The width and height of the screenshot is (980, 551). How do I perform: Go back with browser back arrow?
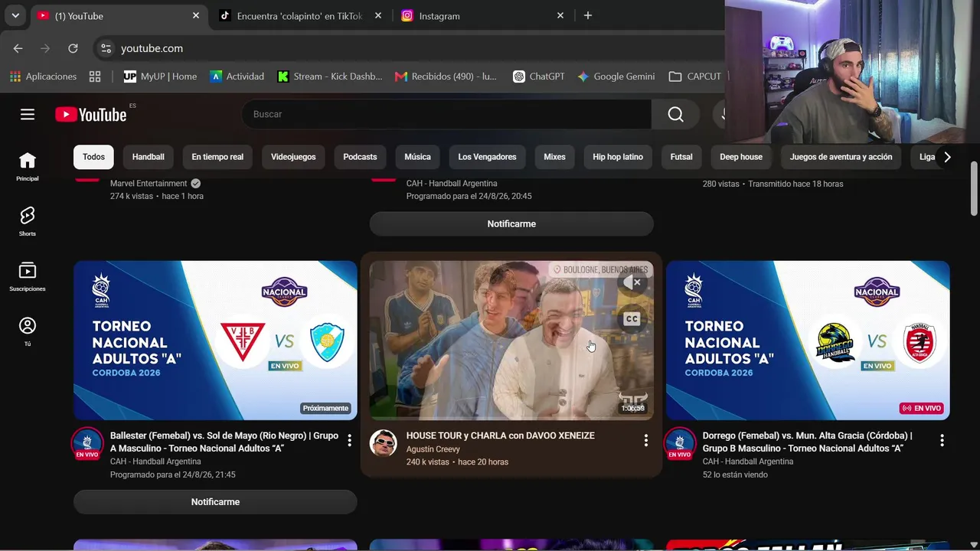18,48
